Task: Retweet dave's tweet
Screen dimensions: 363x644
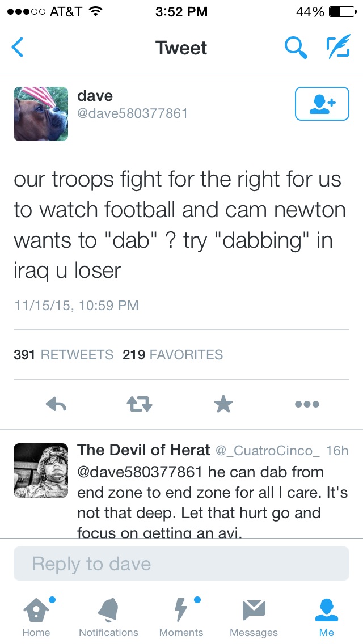Action: pyautogui.click(x=140, y=405)
